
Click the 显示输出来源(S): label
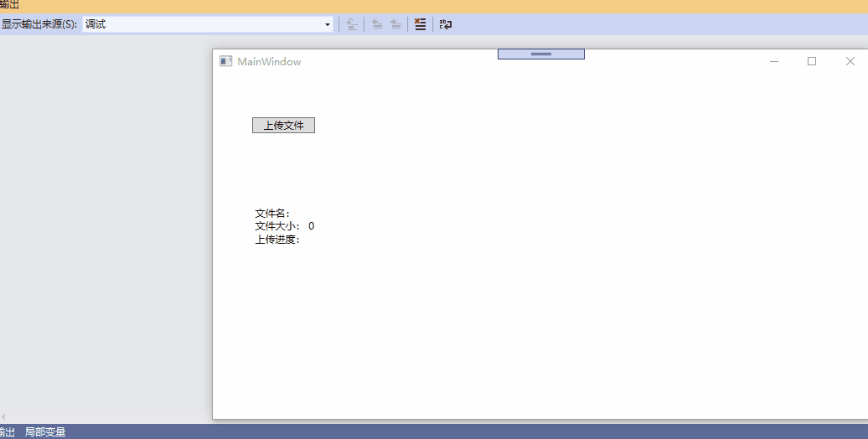pyautogui.click(x=39, y=24)
